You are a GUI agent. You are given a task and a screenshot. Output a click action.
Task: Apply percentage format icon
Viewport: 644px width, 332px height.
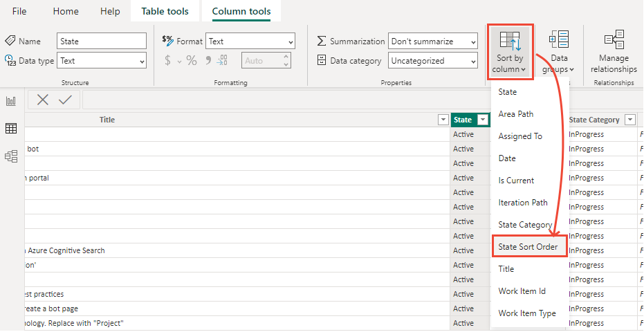click(x=192, y=61)
